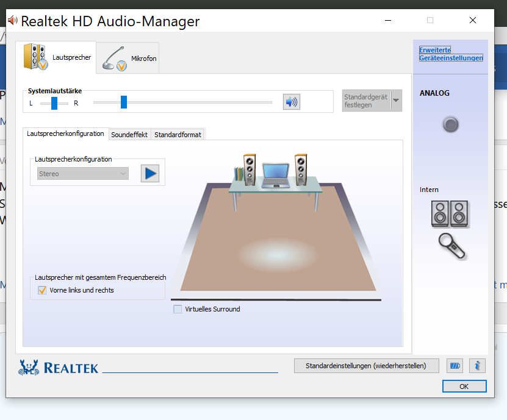Open Erweiterte Geräteeinstellungen link
The width and height of the screenshot is (507, 420).
[451, 54]
